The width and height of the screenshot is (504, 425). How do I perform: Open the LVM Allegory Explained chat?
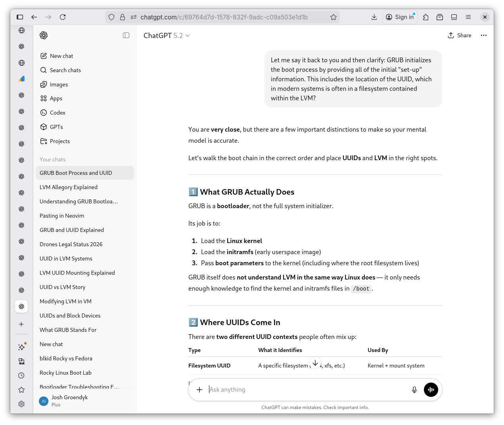(x=69, y=187)
